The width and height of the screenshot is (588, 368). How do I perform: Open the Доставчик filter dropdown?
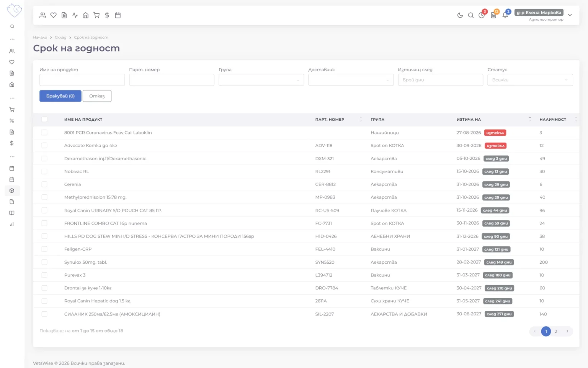(x=351, y=80)
